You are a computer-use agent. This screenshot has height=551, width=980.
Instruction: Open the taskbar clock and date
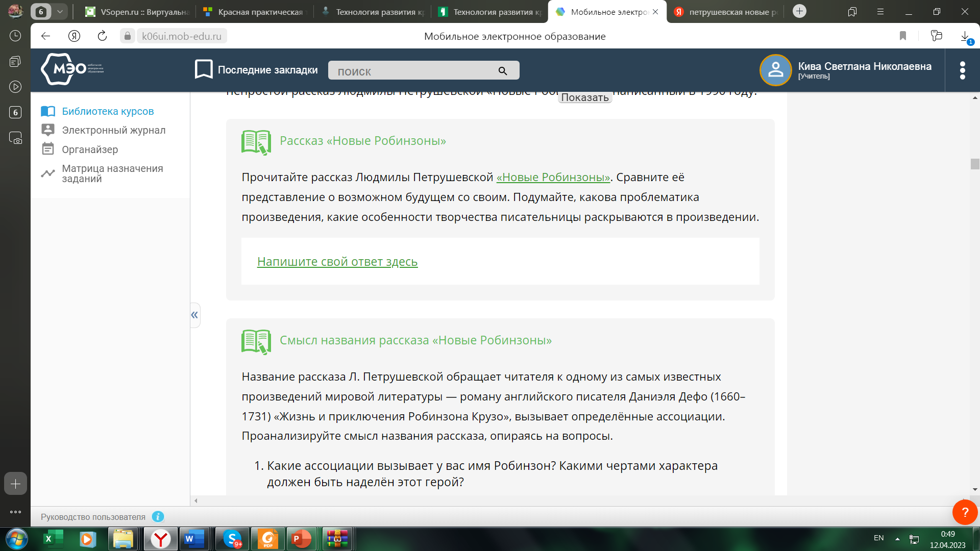[947, 539]
